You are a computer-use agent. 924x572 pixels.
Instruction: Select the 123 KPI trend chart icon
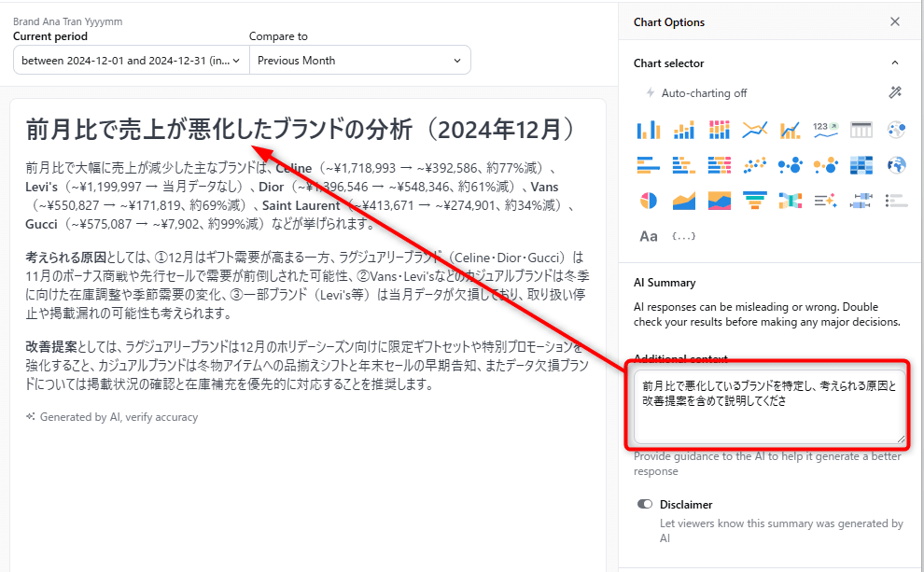click(x=825, y=130)
